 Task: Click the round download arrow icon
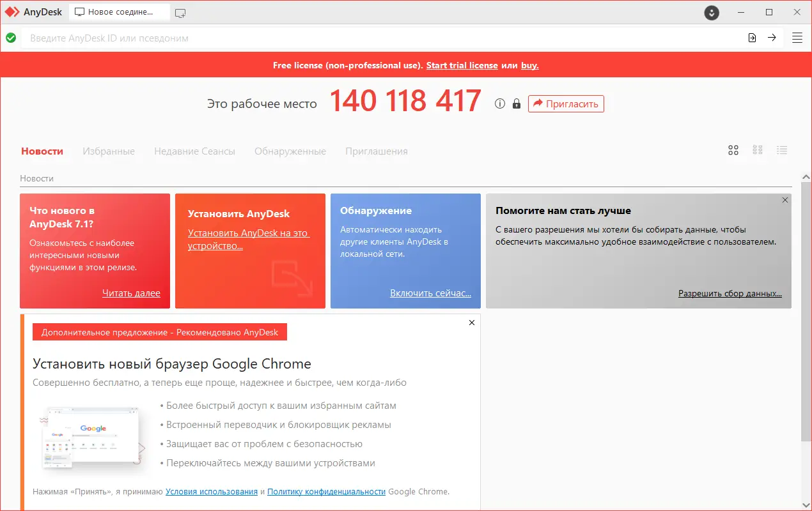[712, 12]
